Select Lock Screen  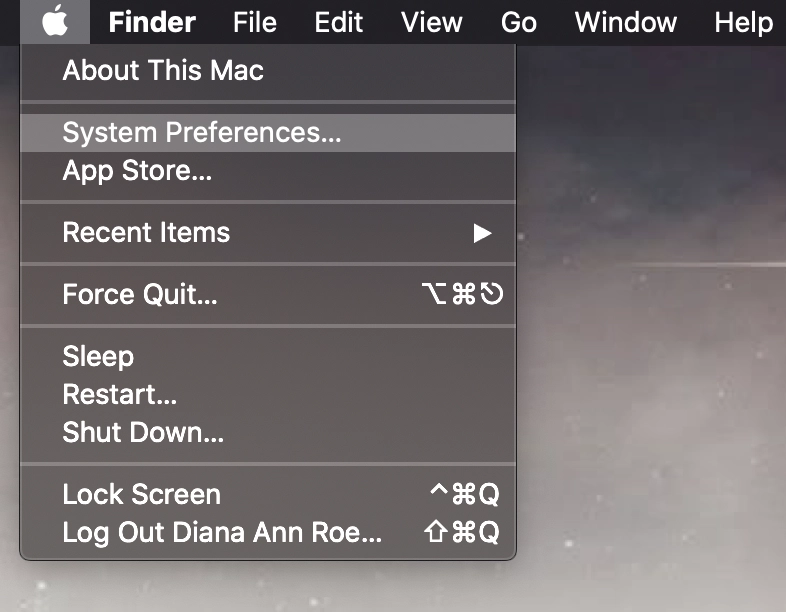click(x=268, y=494)
